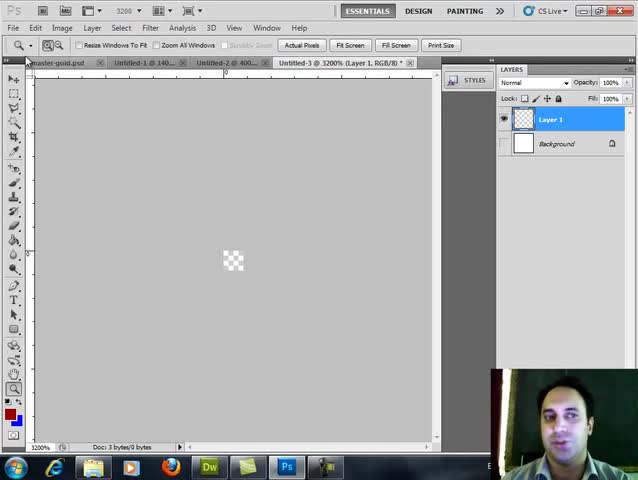Image resolution: width=638 pixels, height=480 pixels.
Task: Select the Clone Stamp tool
Action: point(13,197)
